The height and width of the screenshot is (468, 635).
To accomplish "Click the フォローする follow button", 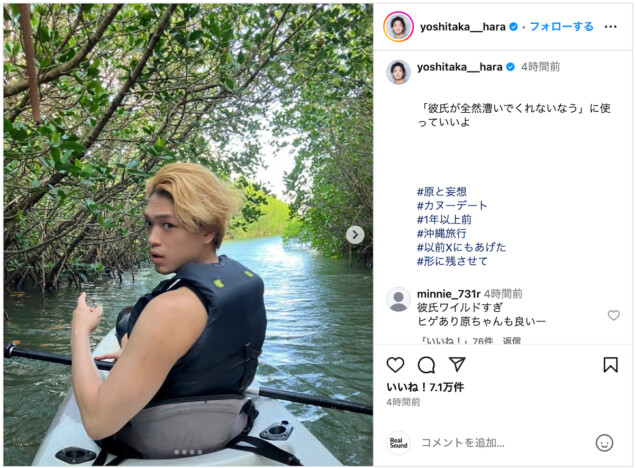I will click(x=561, y=27).
